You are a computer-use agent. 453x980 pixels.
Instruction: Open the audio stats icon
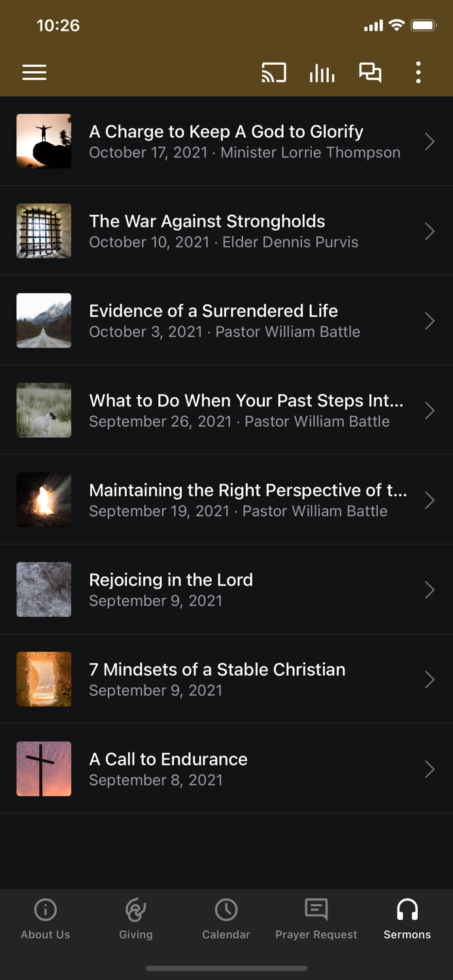[322, 73]
